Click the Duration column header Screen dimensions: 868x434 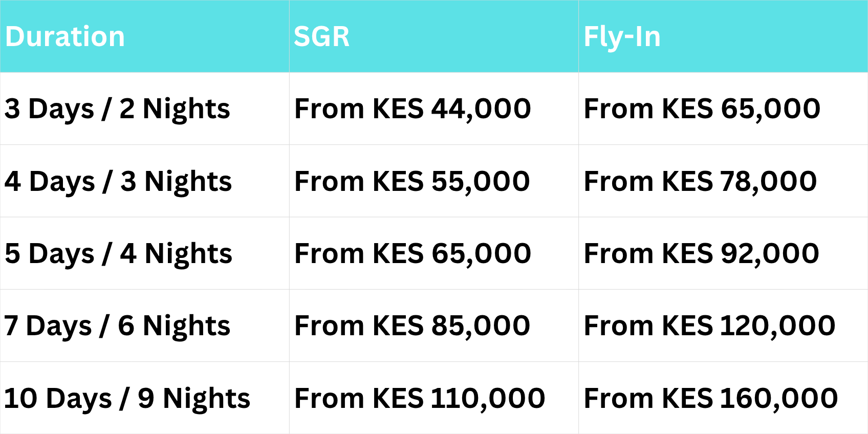coord(65,37)
